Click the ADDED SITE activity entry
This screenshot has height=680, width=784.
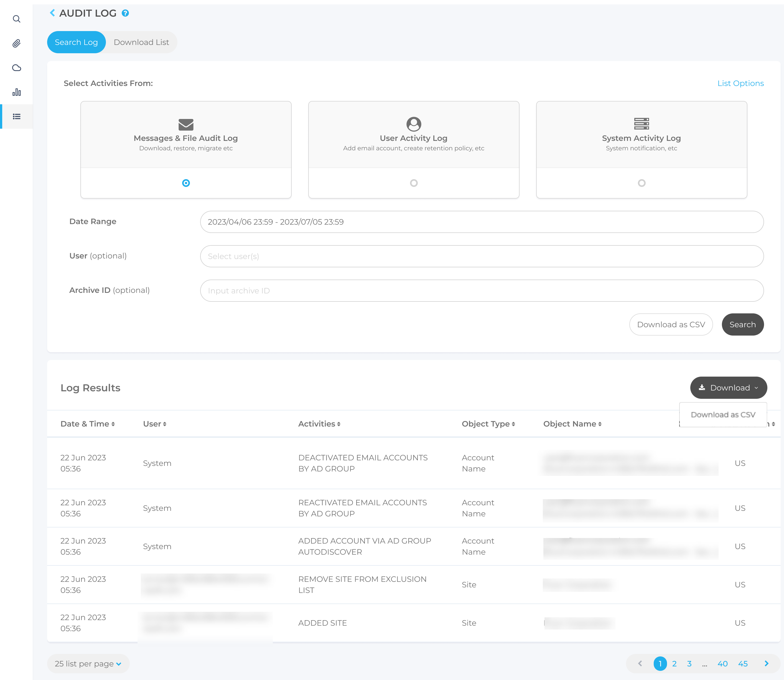[x=322, y=623]
